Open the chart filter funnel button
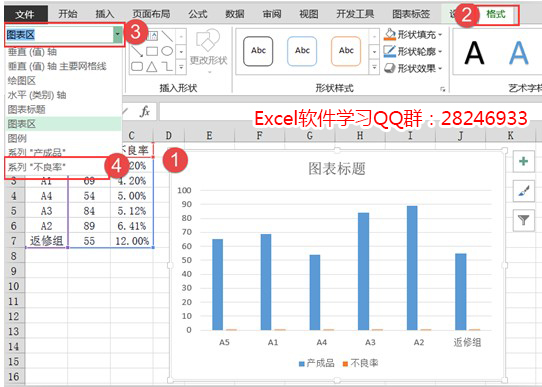The width and height of the screenshot is (542, 387). (524, 220)
